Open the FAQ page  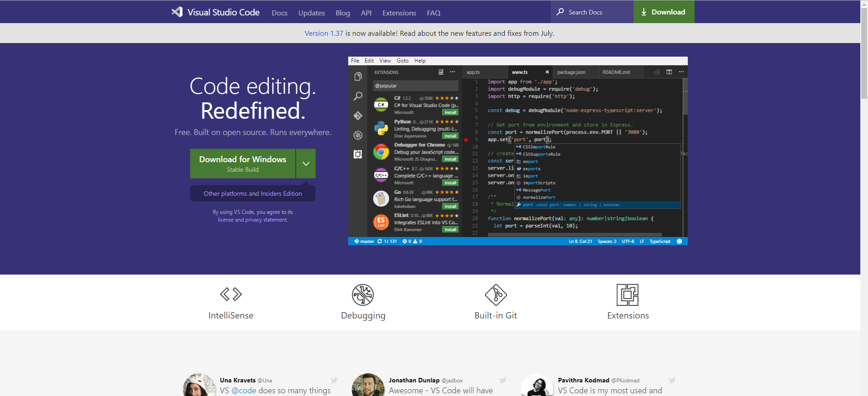click(434, 13)
